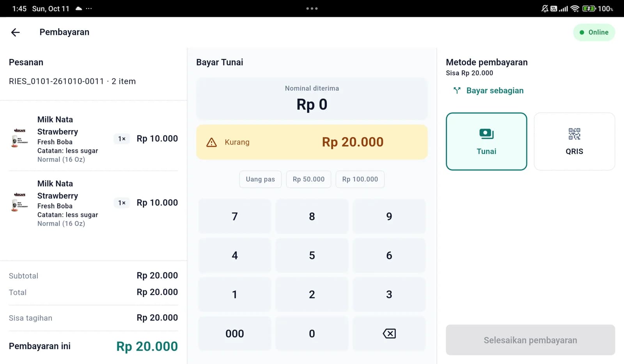Click the Pesanan heading
This screenshot has width=624, height=364.
coord(26,62)
